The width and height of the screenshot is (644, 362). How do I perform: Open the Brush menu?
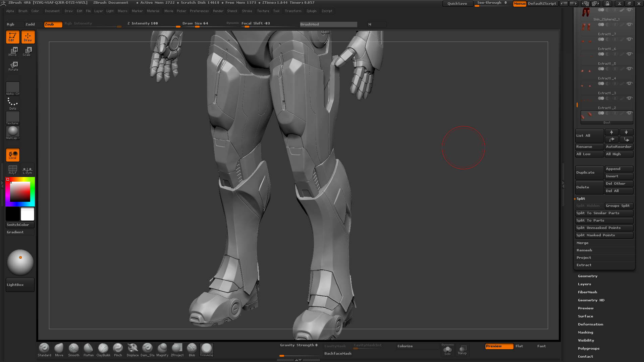23,11
